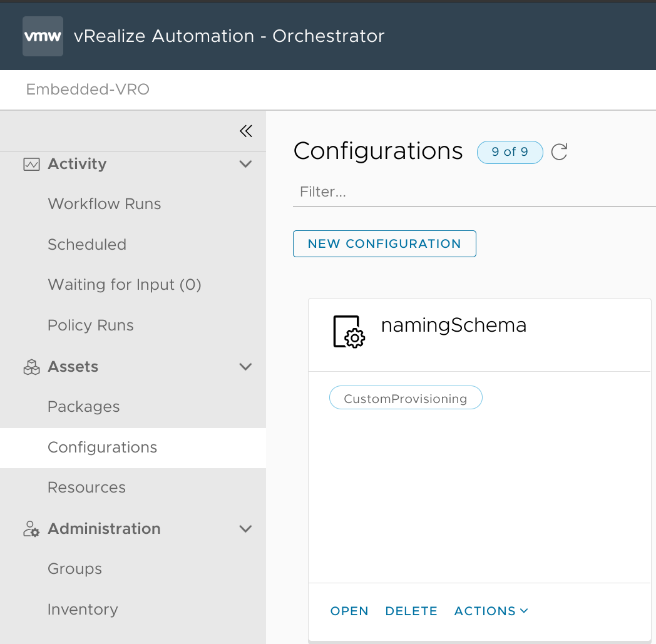The image size is (656, 644).
Task: Collapse the sidebar with double-chevron icon
Action: pyautogui.click(x=246, y=131)
